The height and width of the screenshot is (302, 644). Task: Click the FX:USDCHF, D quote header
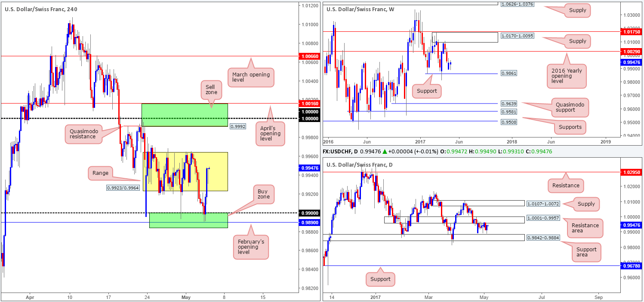pos(438,151)
